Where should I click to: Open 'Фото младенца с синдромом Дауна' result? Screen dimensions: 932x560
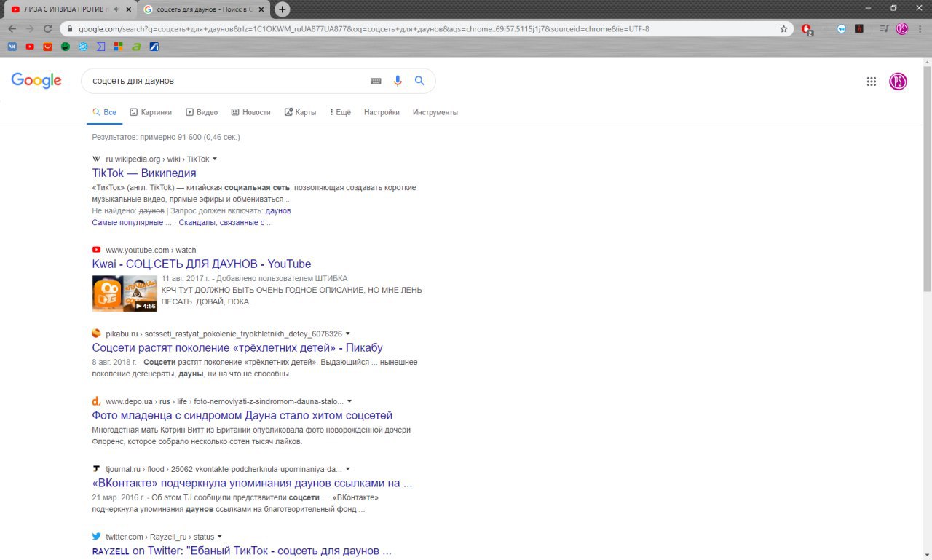(x=242, y=415)
